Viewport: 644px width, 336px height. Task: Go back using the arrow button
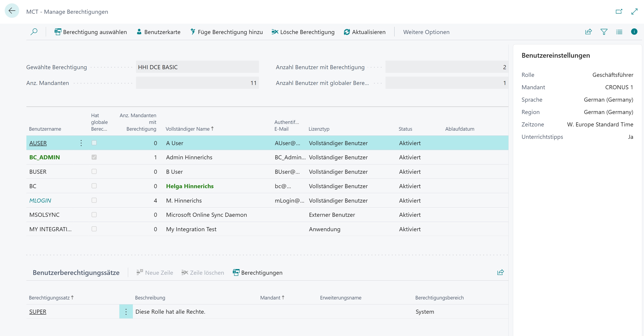point(12,11)
